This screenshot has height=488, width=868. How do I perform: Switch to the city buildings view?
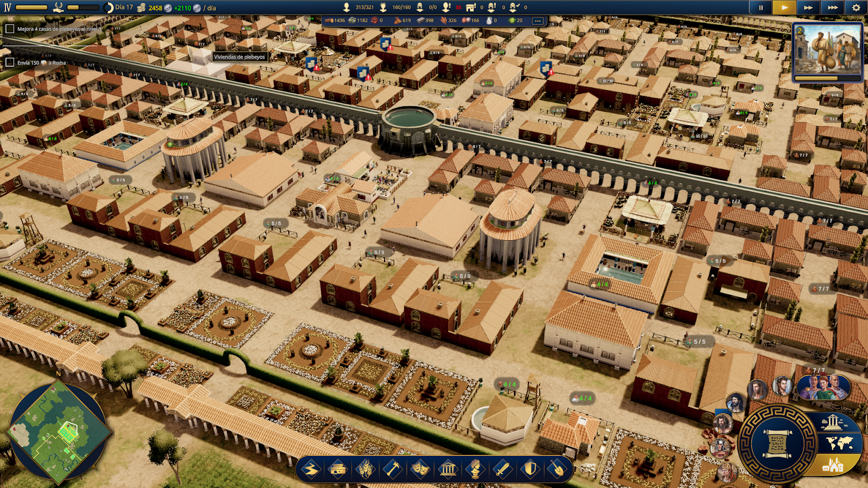pyautogui.click(x=833, y=465)
